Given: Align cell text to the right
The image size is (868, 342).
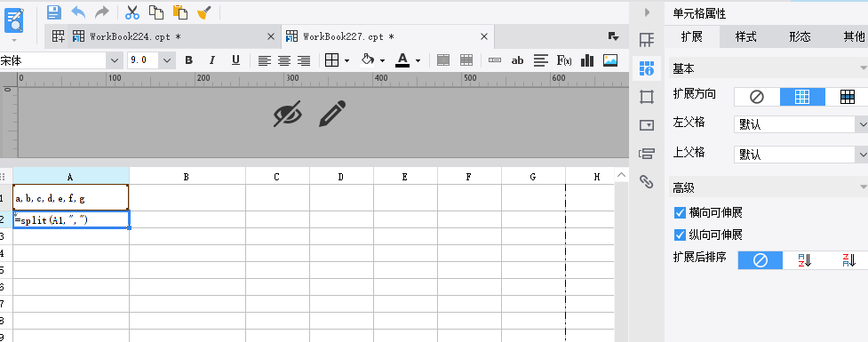Looking at the screenshot, I should (x=303, y=60).
